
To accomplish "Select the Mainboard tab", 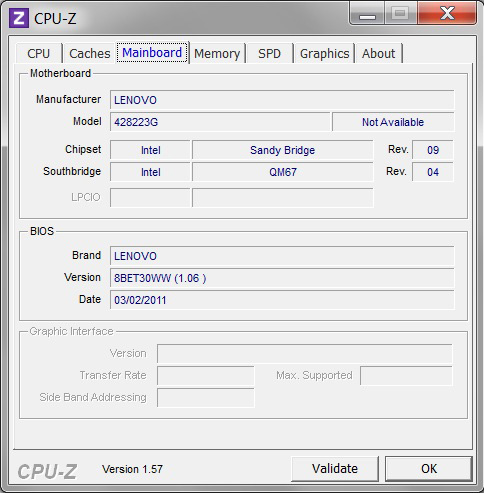I will tap(152, 53).
